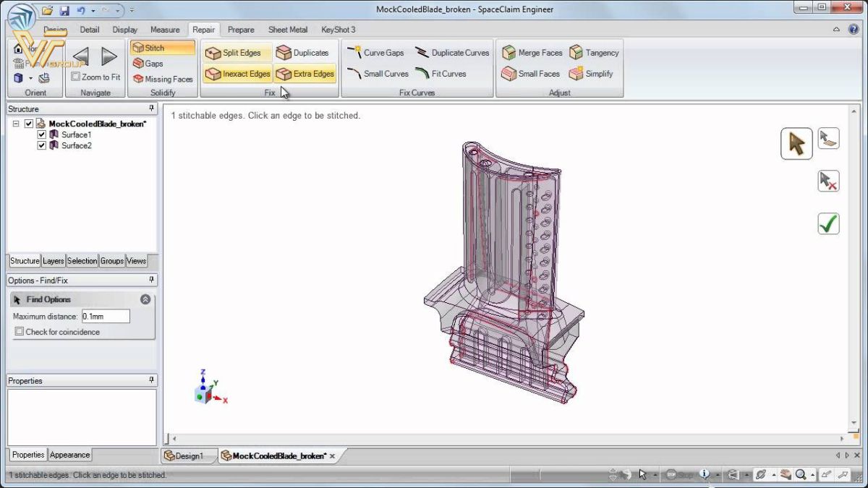The width and height of the screenshot is (868, 488).
Task: Pin the Structure panel
Action: coord(151,108)
